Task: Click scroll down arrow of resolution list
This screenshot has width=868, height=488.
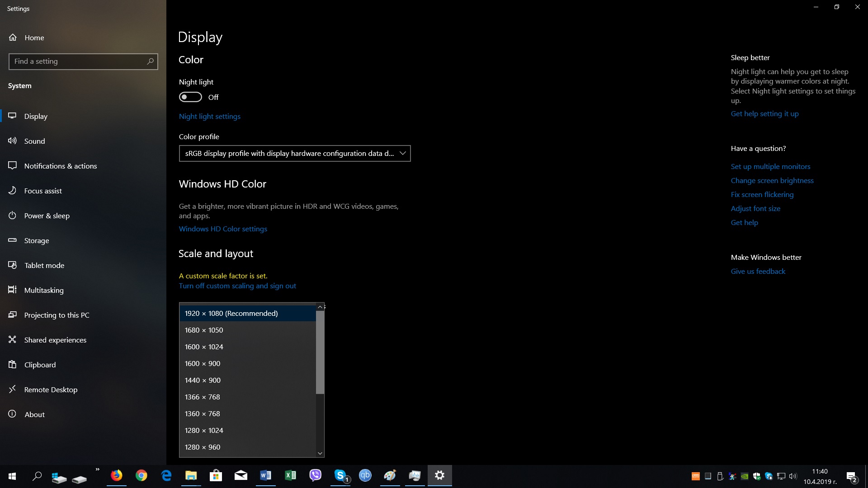Action: click(320, 453)
